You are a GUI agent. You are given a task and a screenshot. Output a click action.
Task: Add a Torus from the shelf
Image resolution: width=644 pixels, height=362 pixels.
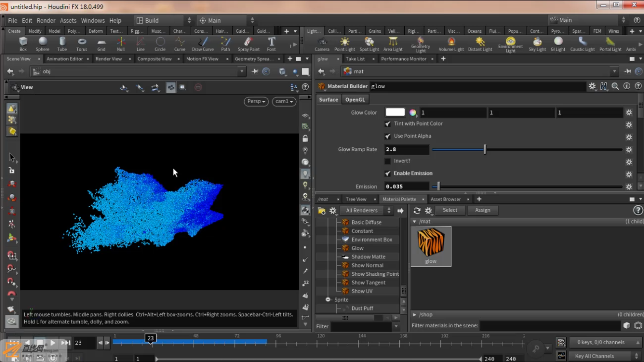(82, 44)
